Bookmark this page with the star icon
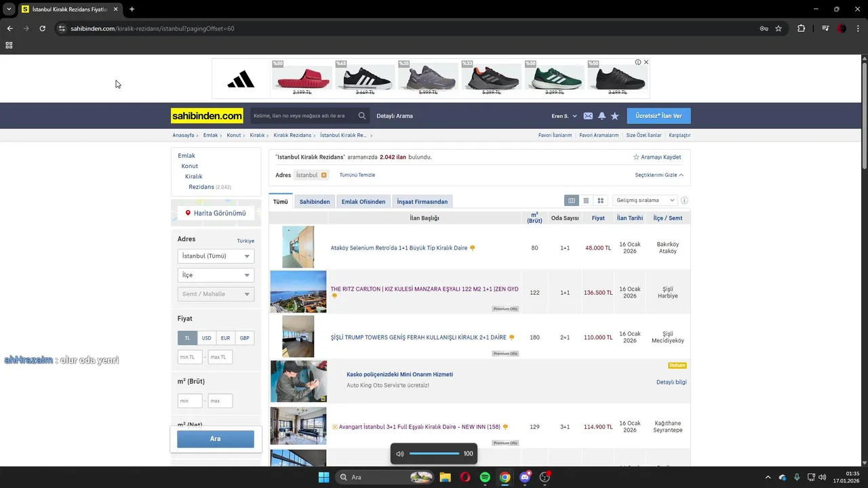The height and width of the screenshot is (488, 868). 778,28
